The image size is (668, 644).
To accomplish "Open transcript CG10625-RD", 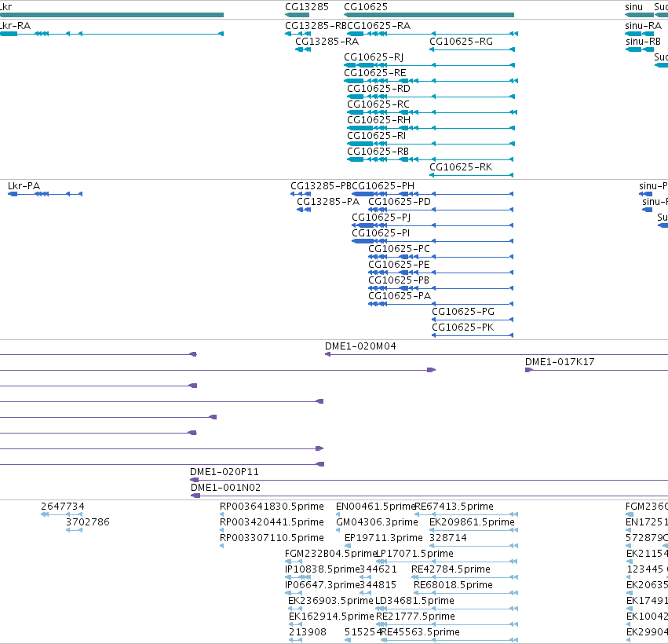I will point(378,89).
